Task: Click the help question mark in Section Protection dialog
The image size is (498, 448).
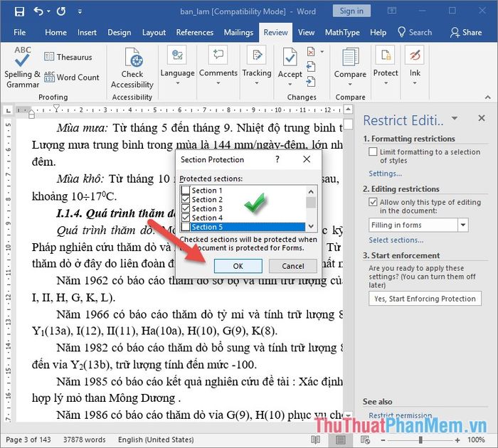Action: pyautogui.click(x=277, y=159)
